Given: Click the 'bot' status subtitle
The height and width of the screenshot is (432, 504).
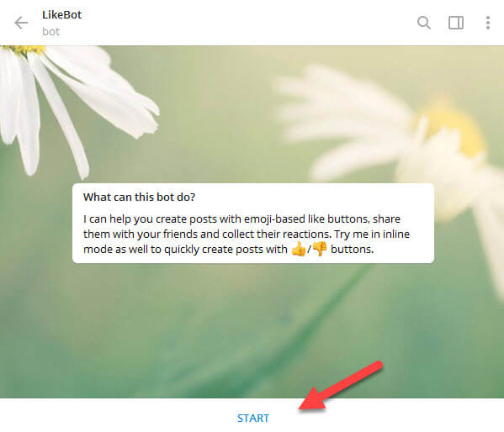Looking at the screenshot, I should [50, 31].
